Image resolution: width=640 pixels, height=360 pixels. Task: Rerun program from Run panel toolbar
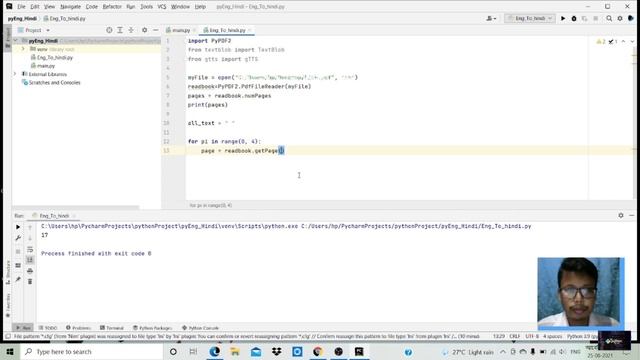(18, 227)
